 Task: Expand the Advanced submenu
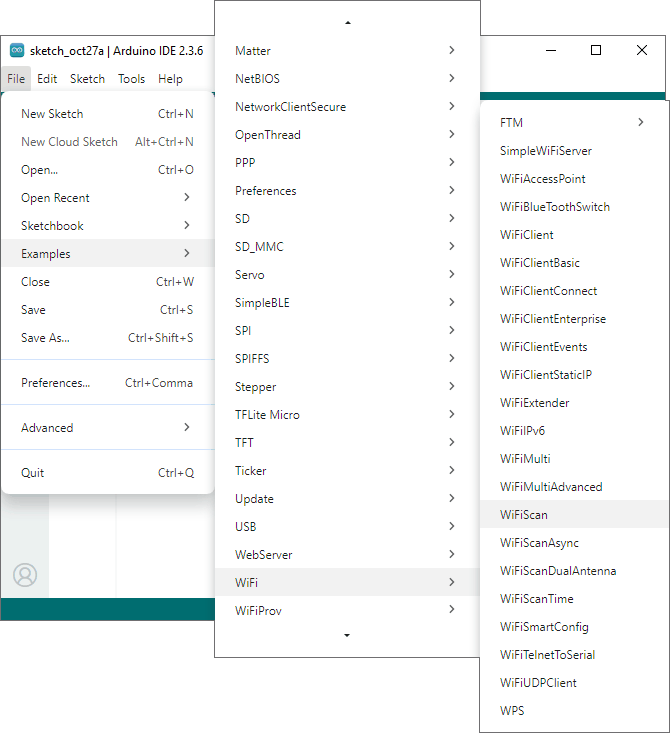[x=107, y=428]
